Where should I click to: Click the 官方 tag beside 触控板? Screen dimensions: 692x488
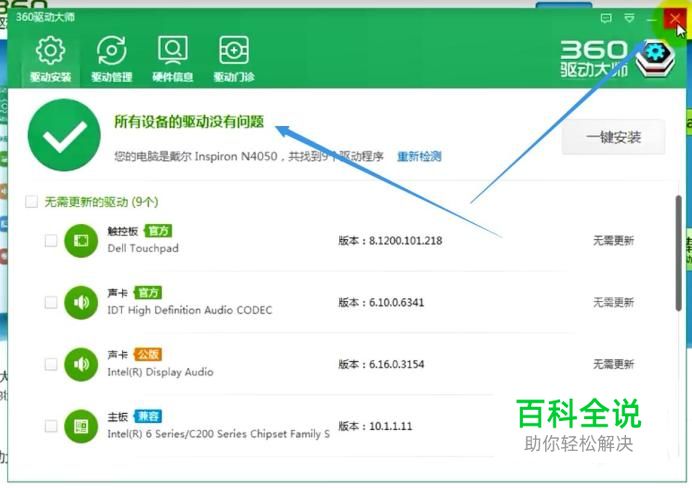[158, 231]
